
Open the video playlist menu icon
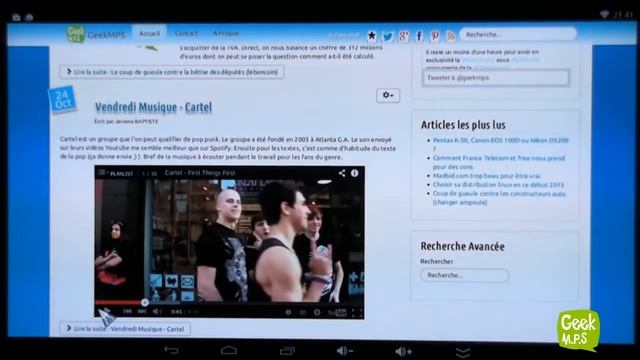[102, 173]
